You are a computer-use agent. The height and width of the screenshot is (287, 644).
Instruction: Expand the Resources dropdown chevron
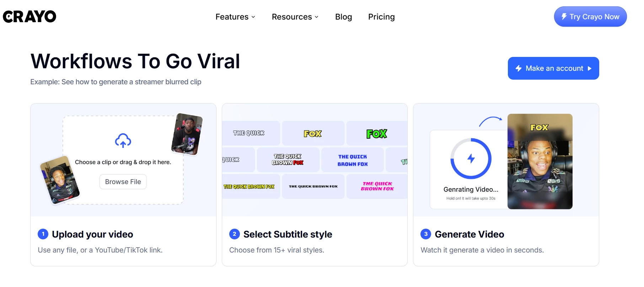[317, 17]
